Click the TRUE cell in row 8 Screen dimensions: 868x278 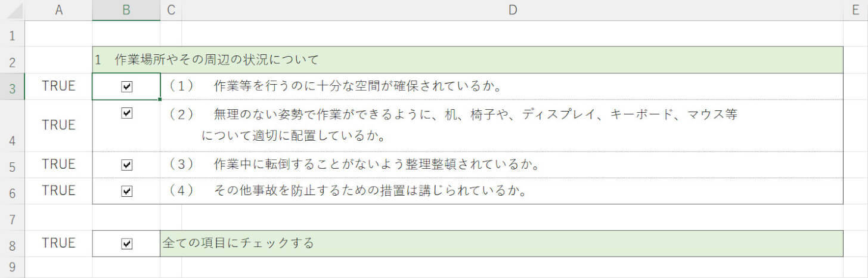58,243
